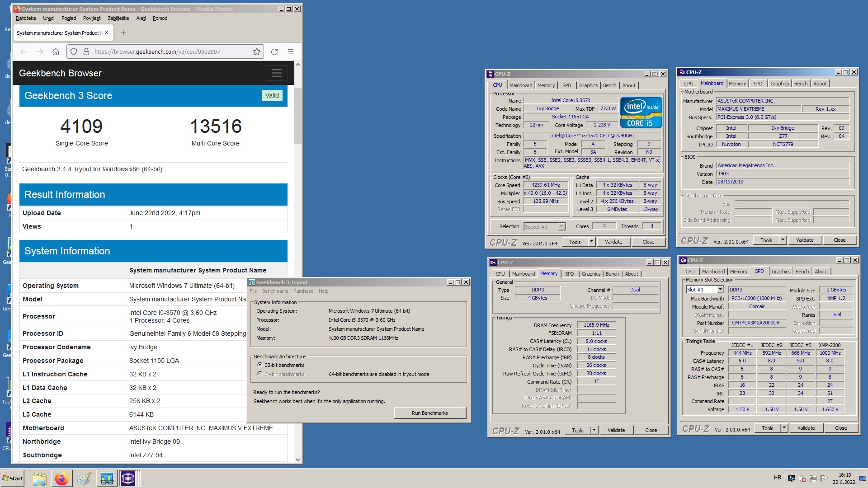The image size is (868, 488).
Task: Click Validate in CPU-Z SPD window
Action: 806,428
